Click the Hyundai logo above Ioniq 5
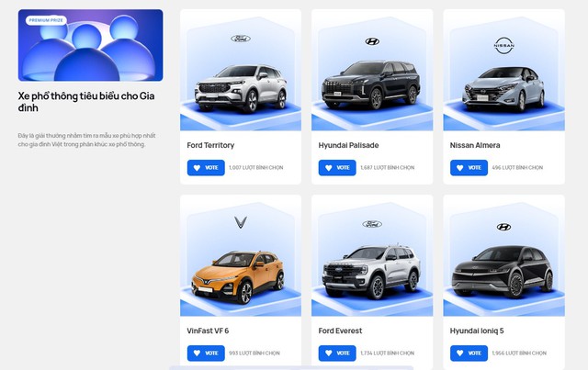Screen dimensions: 588x370 point(503,227)
